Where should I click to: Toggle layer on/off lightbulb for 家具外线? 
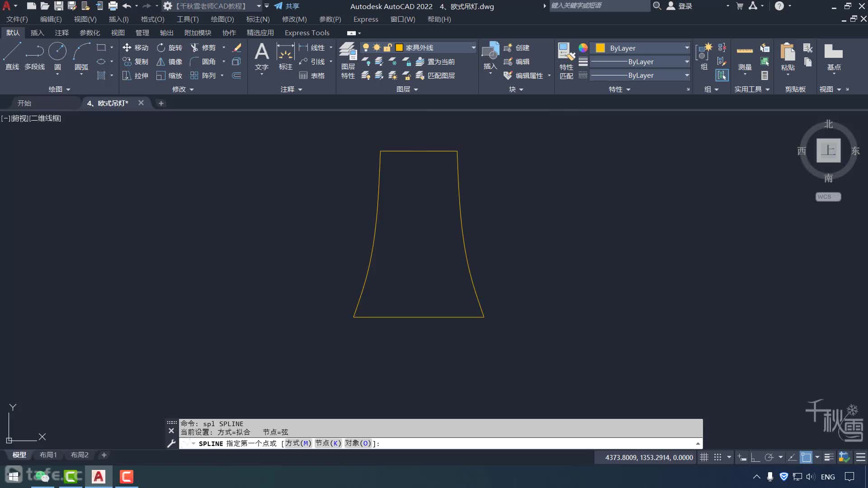point(366,47)
